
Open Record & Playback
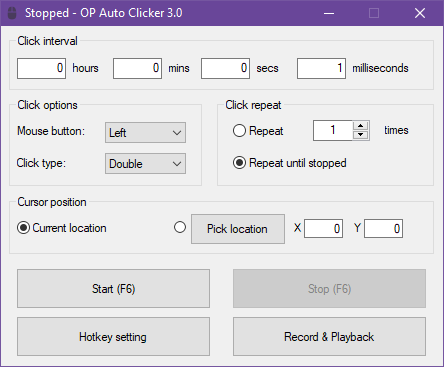click(329, 337)
